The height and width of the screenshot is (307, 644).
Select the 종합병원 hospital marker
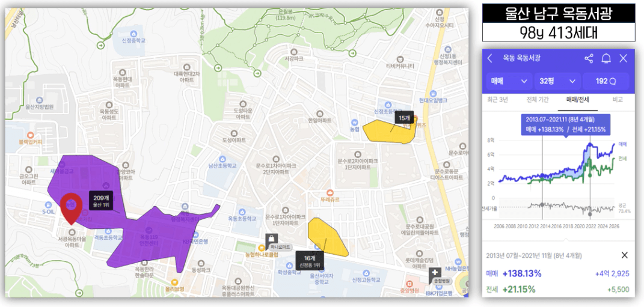point(434,273)
